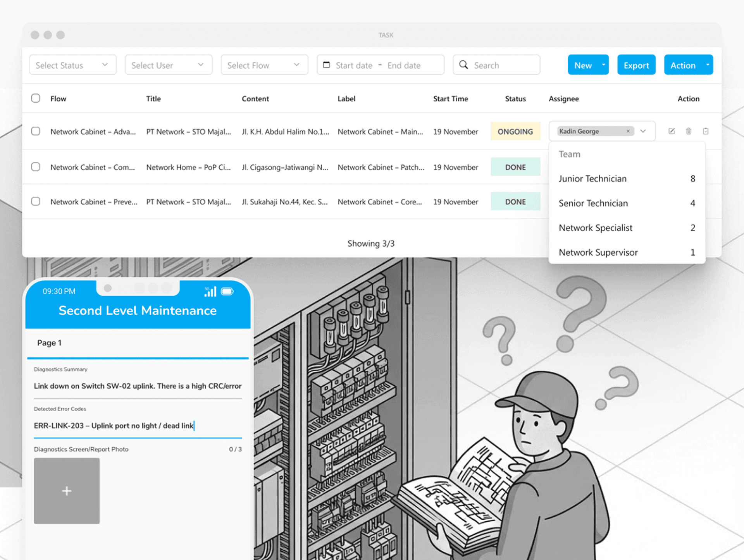Click the clipboard checkmark icon in Action column
Screen dimensions: 744x560
pyautogui.click(x=706, y=131)
